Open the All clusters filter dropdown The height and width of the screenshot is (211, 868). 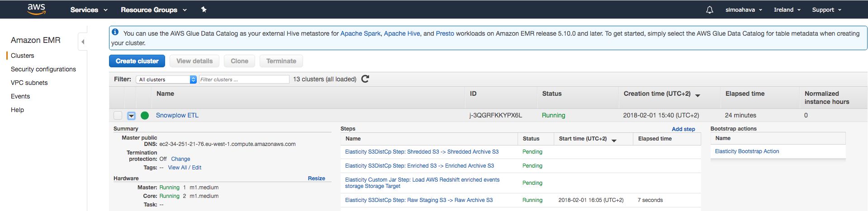point(166,80)
